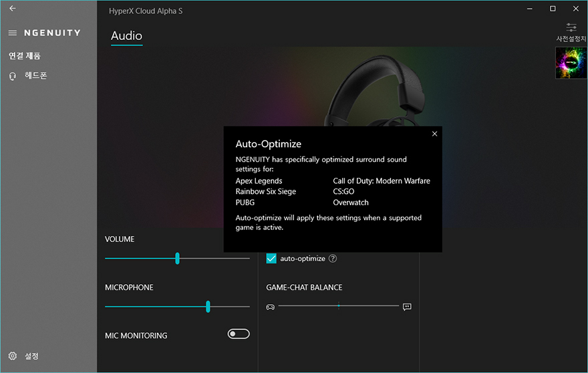588x373 pixels.
Task: Minimize the NGENUITY window
Action: click(x=529, y=8)
